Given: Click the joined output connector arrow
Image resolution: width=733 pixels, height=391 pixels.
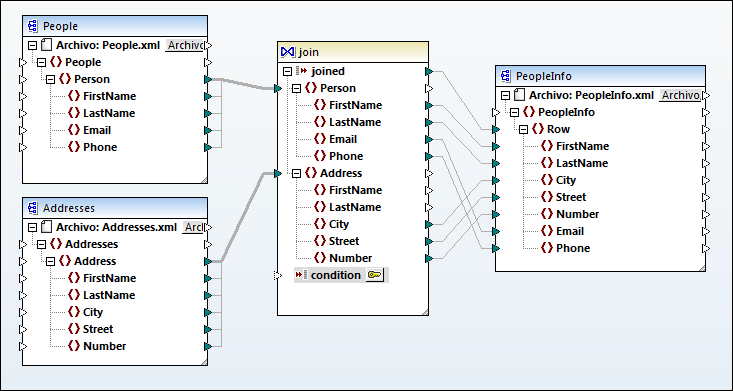Looking at the screenshot, I should (429, 71).
